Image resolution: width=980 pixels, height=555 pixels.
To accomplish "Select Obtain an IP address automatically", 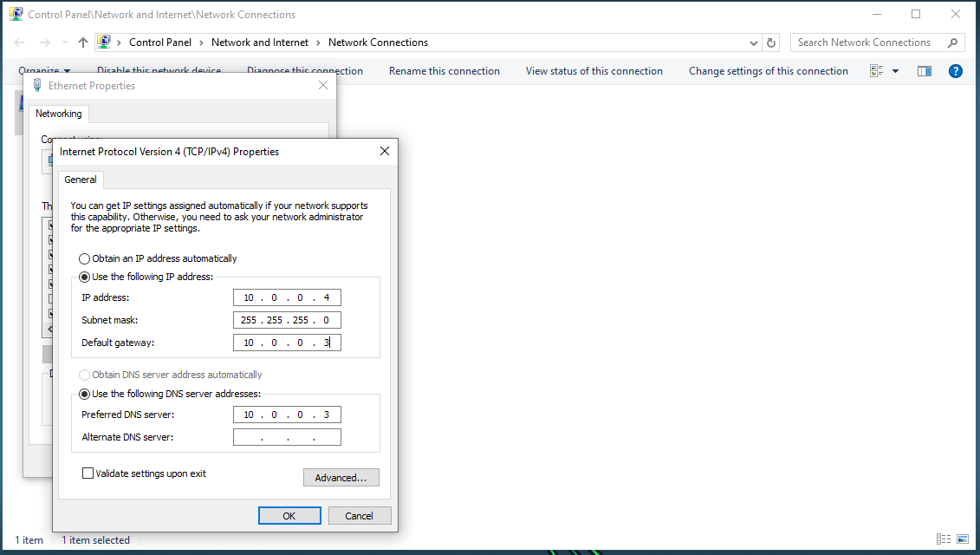I will coord(84,258).
